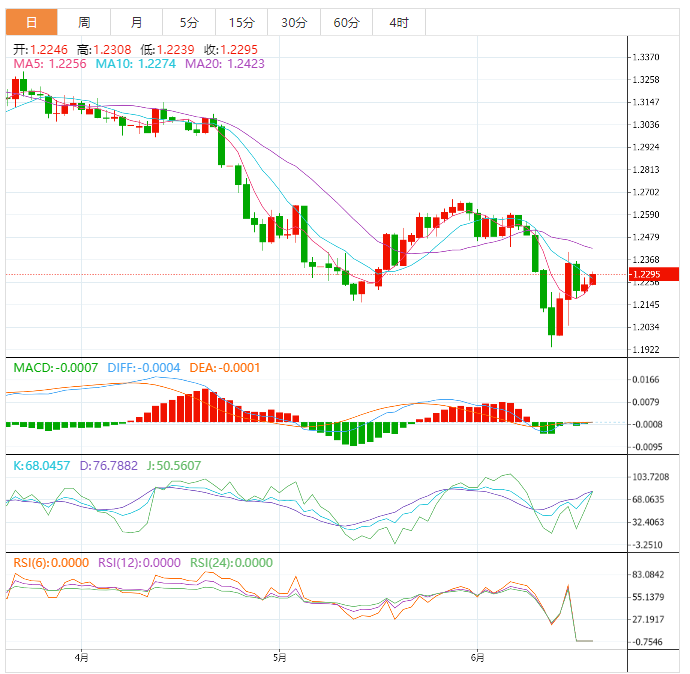The width and height of the screenshot is (690, 674).
Task: Click the 83.0842 RSI axis label
Action: [x=648, y=575]
